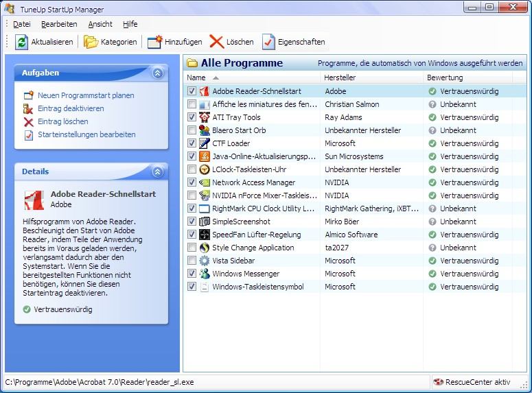
Task: Click the Adobe Reader-Schnellstart row icon
Action: pos(205,91)
